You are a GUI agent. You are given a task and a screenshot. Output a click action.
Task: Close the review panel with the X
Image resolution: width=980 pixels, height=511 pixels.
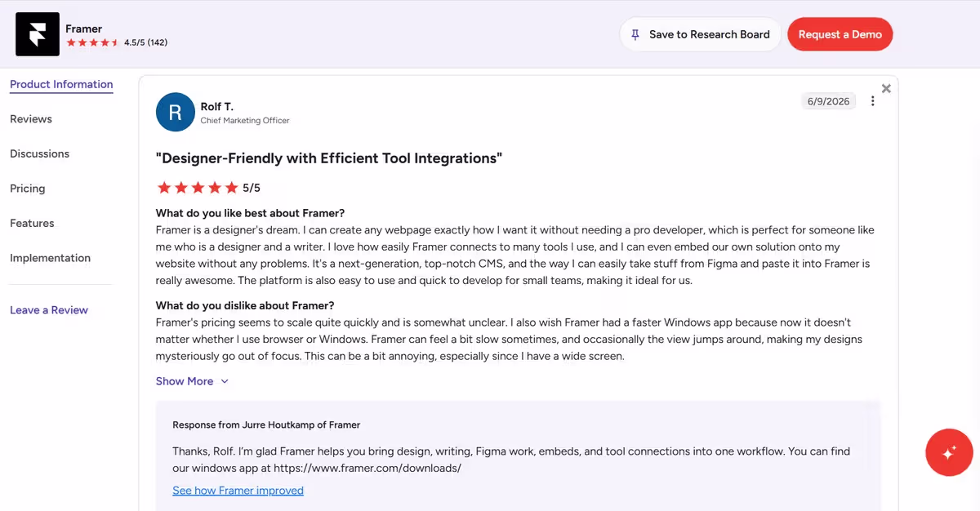pyautogui.click(x=886, y=88)
